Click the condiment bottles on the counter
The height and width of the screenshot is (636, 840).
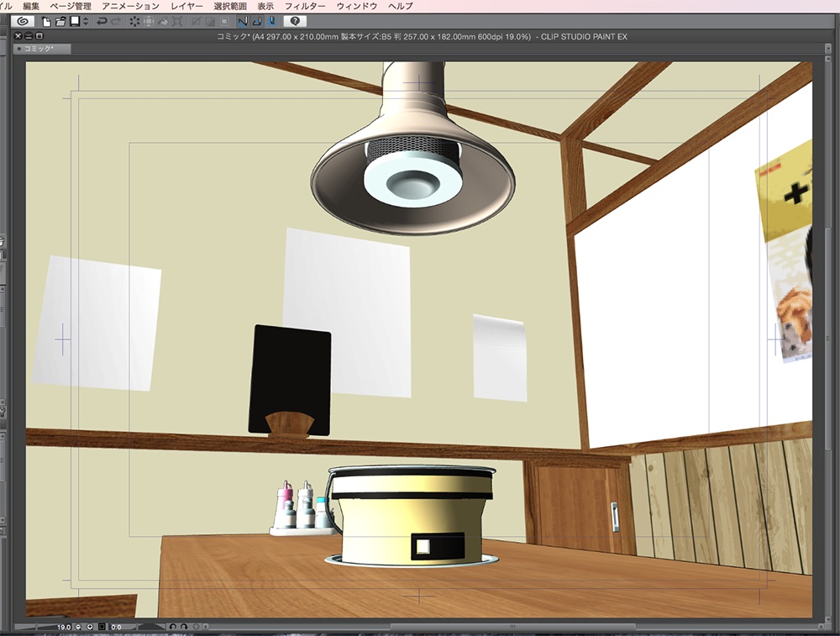coord(302,508)
